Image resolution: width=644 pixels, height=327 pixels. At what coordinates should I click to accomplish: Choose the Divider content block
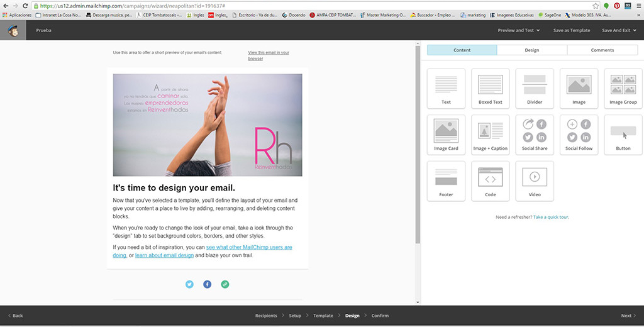tap(535, 88)
